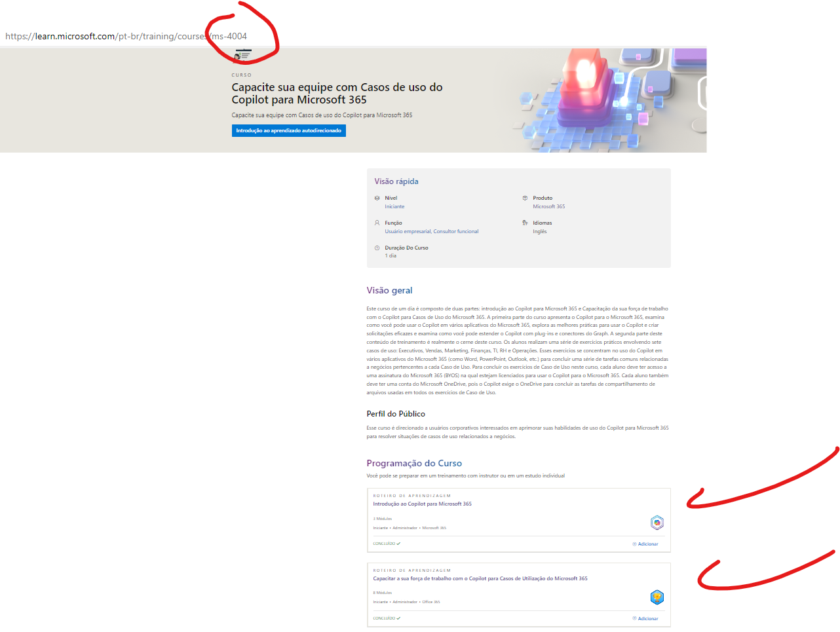Viewport: 840px width, 632px height.
Task: Click the Duração Do Curso clock icon
Action: point(377,248)
